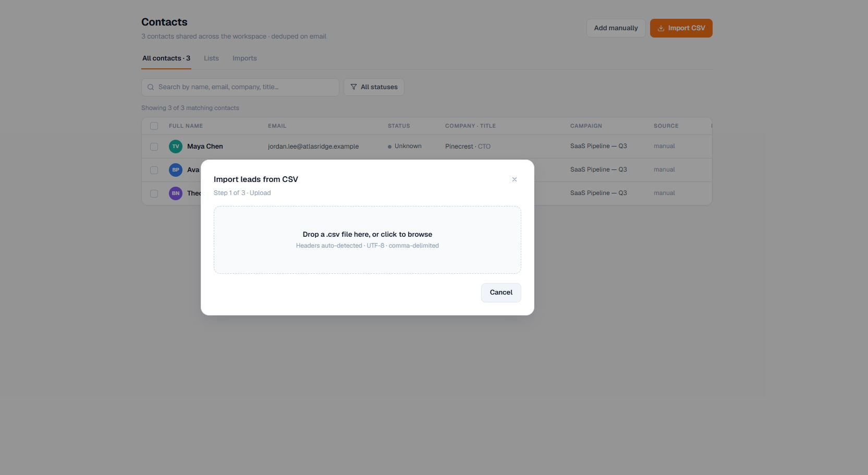868x475 pixels.
Task: Sort by the Full Name column header
Action: tap(186, 126)
